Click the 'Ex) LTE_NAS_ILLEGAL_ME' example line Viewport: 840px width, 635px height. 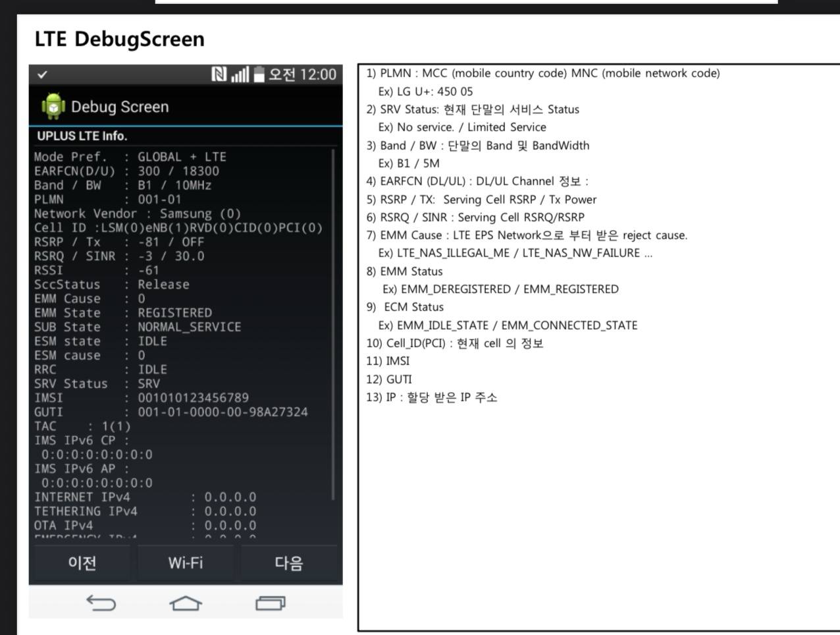[515, 253]
